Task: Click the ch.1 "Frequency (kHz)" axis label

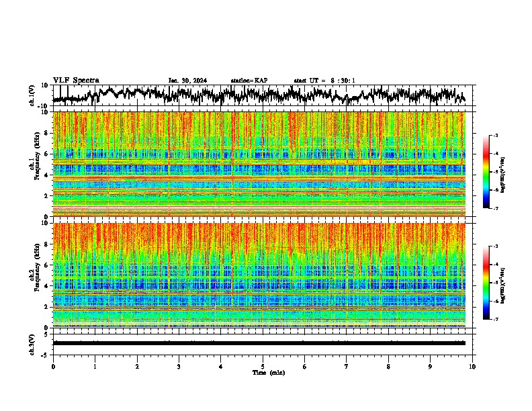Action: [x=37, y=156]
